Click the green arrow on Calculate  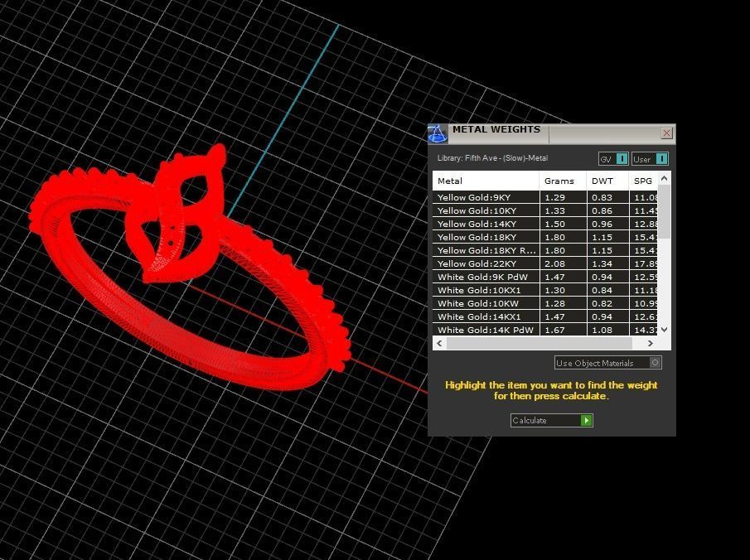(586, 420)
